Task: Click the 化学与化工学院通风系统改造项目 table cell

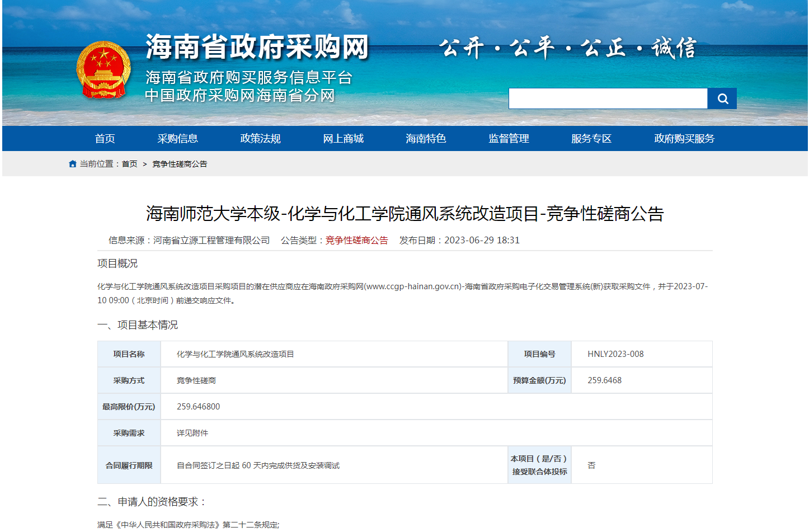Action: pyautogui.click(x=334, y=354)
